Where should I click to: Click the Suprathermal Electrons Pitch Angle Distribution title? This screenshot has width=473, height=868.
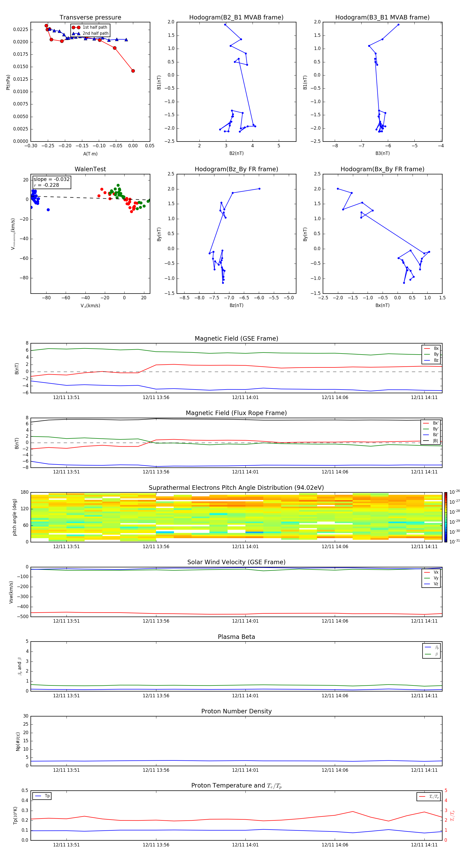coord(236,488)
